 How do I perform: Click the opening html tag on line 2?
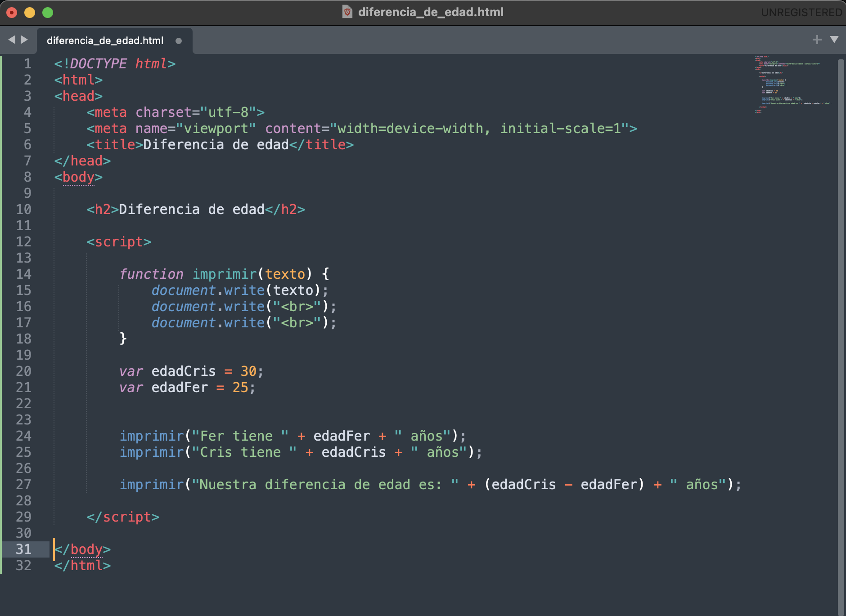click(78, 80)
